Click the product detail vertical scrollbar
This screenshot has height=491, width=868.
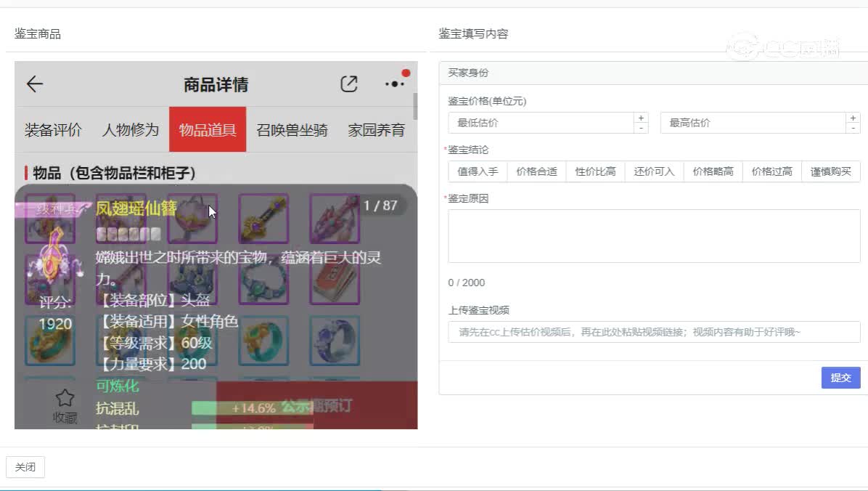click(415, 106)
